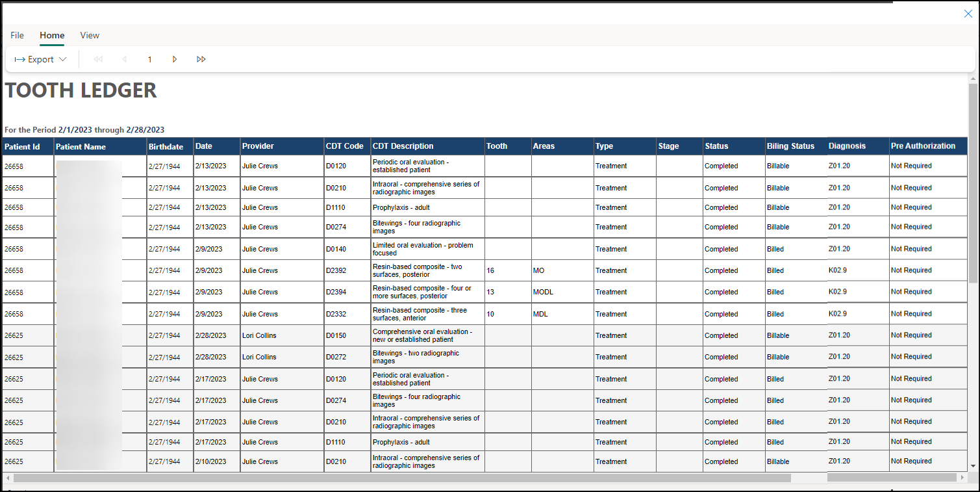Click the MO areas cell
980x492 pixels.
click(x=562, y=270)
